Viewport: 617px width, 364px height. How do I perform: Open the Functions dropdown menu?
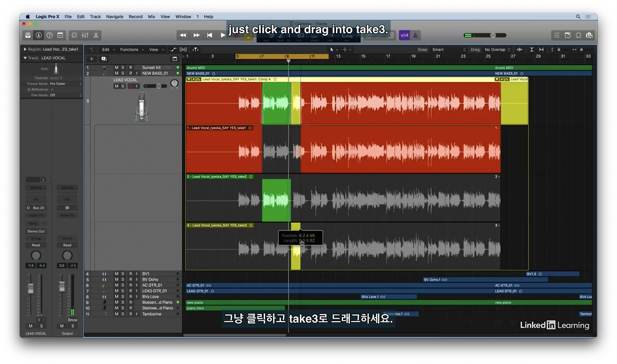click(x=131, y=50)
